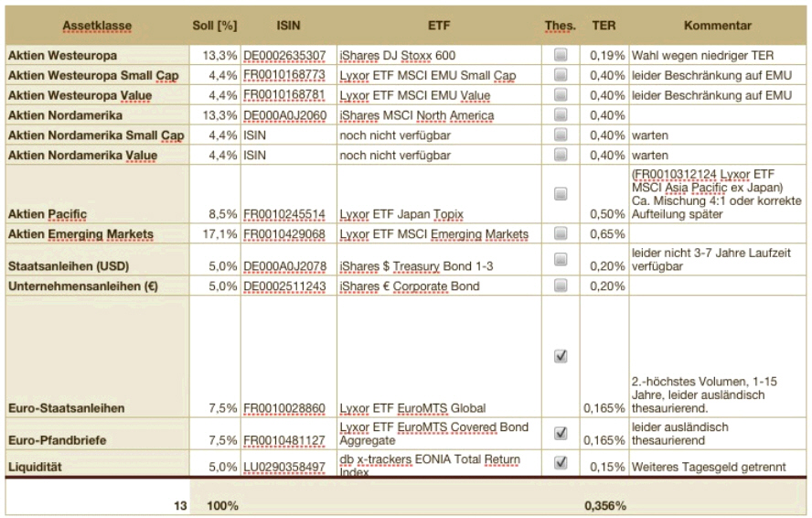The height and width of the screenshot is (518, 812).
Task: Select the Assetklasse column header
Action: click(97, 26)
